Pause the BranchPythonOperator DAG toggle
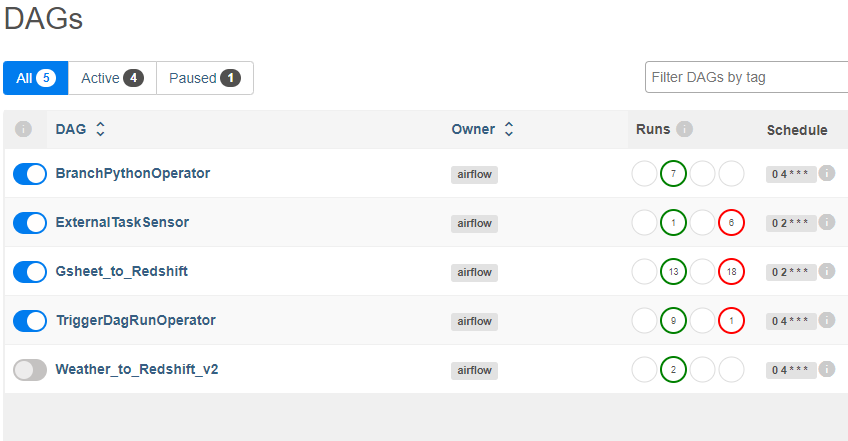848x441 pixels. tap(30, 174)
